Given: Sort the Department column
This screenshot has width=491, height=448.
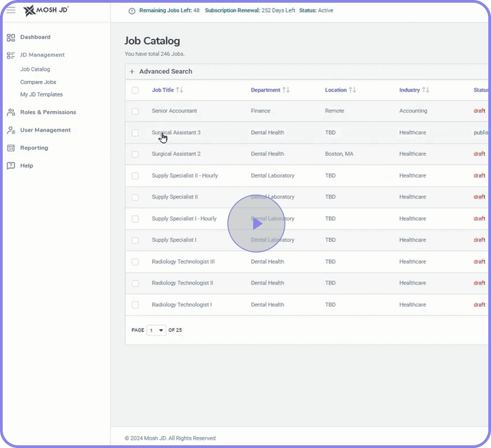Looking at the screenshot, I should point(286,90).
